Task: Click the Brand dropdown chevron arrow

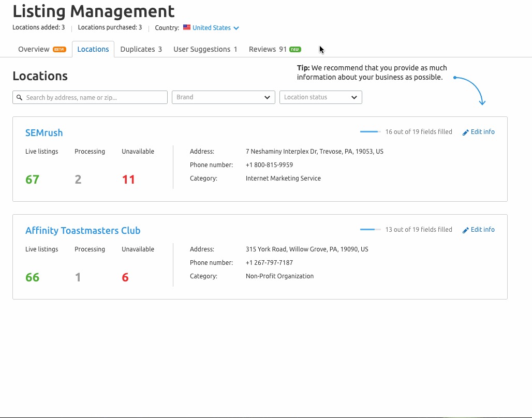Action: (x=267, y=98)
